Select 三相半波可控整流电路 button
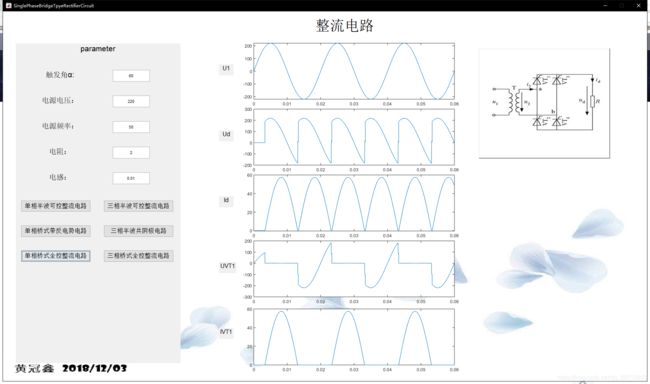 pyautogui.click(x=138, y=206)
